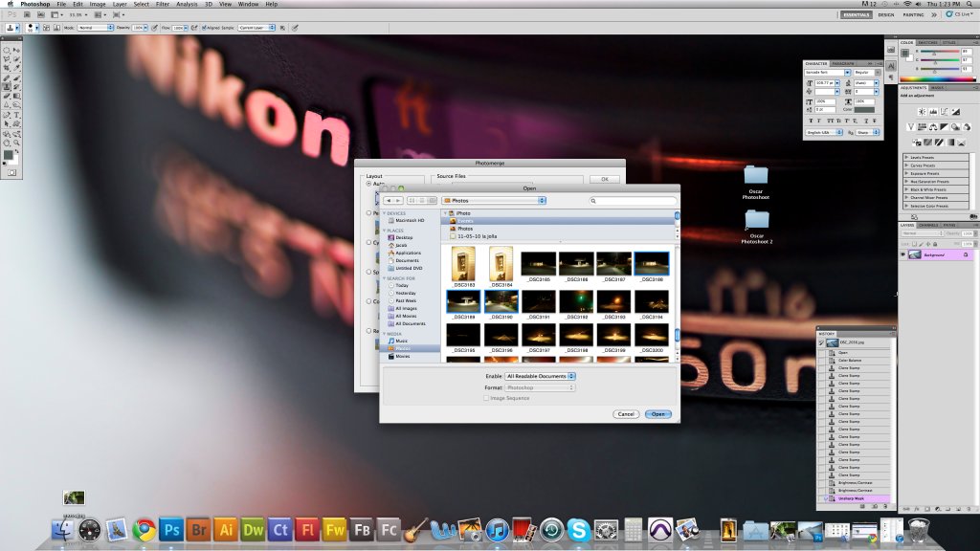Screen dimensions: 980x551
Task: Hide the Background layer visibility eye
Action: click(x=903, y=254)
